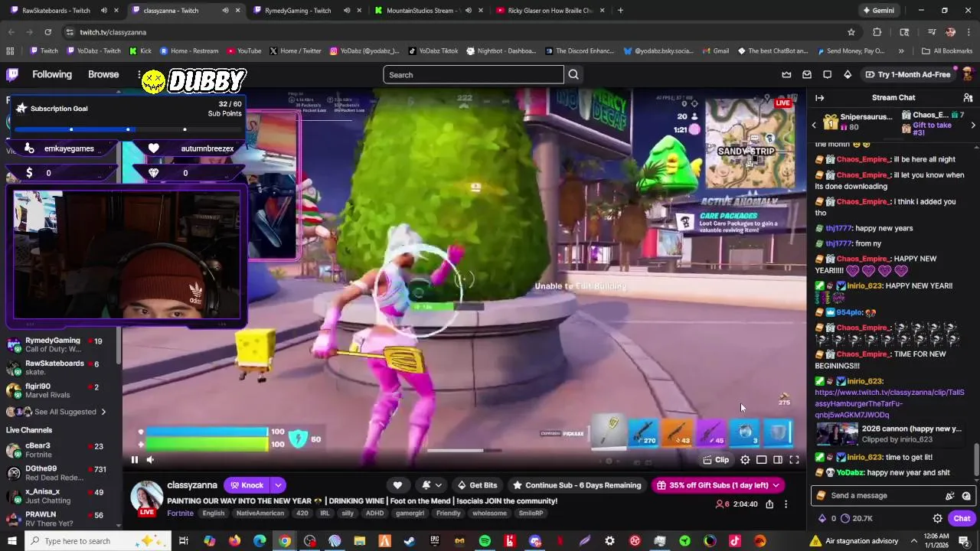Open the chat community users list
The height and width of the screenshot is (551, 980).
[968, 98]
